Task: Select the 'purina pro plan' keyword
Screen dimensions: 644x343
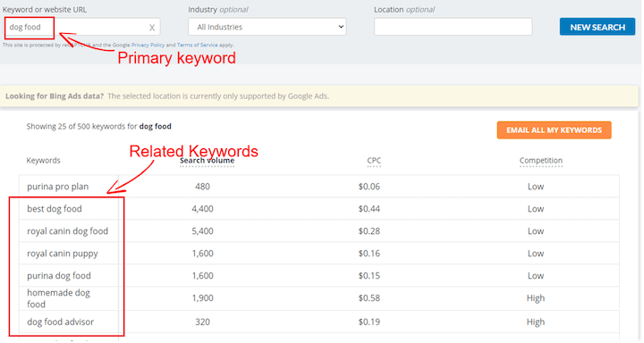Action: coord(58,187)
